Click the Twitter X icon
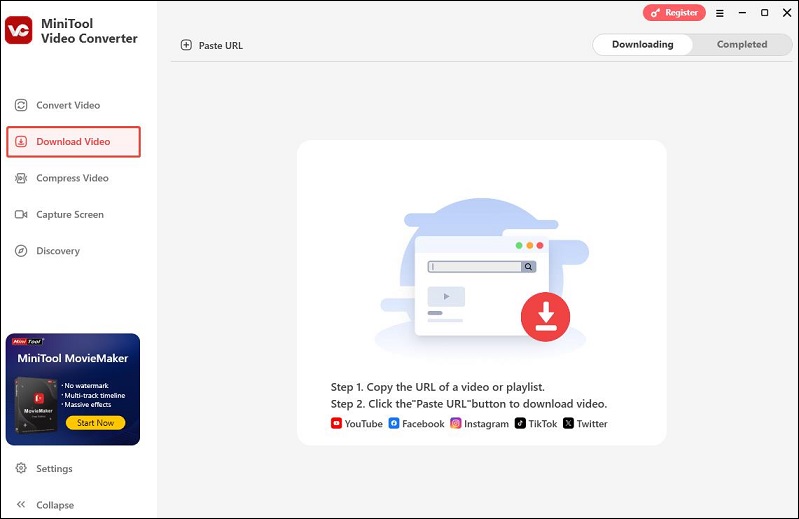The image size is (799, 519). [568, 423]
